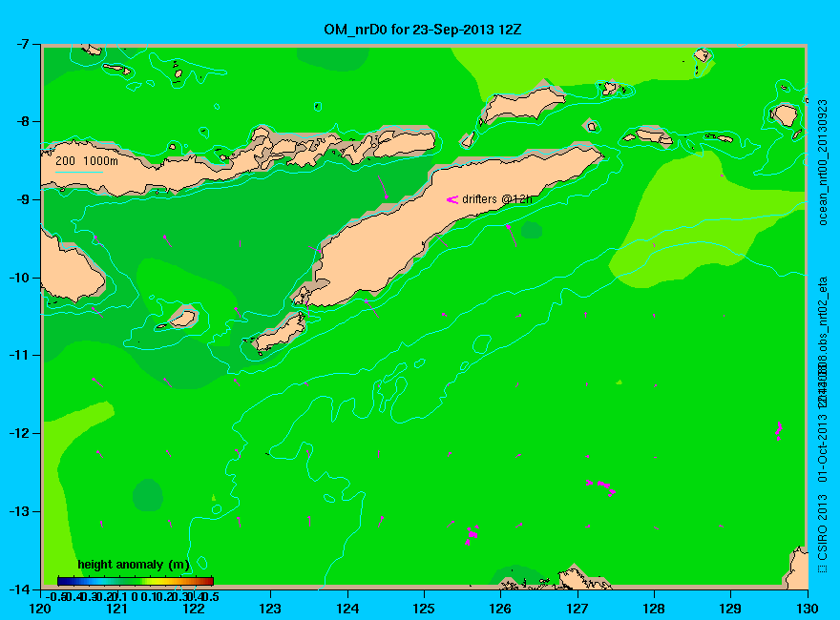Click the 'drifters @12h' label

[x=497, y=199]
